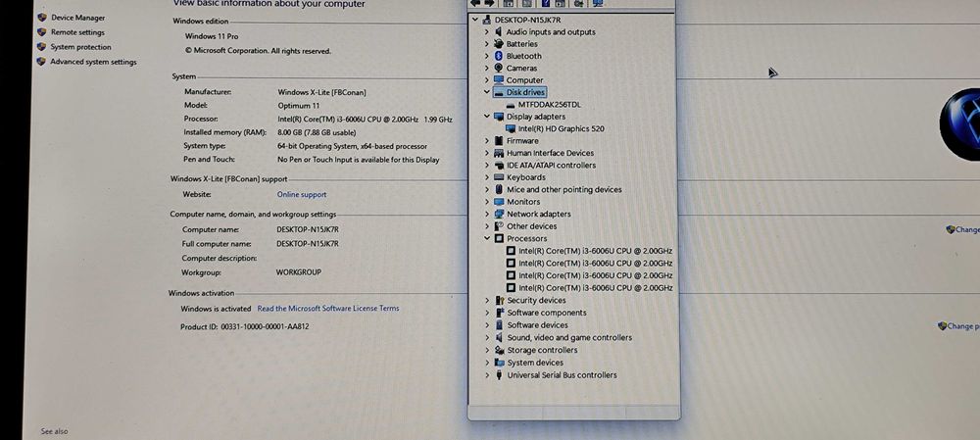Click the blue Help question mark toolbar icon
Screen dimensions: 980x440
pyautogui.click(x=545, y=3)
